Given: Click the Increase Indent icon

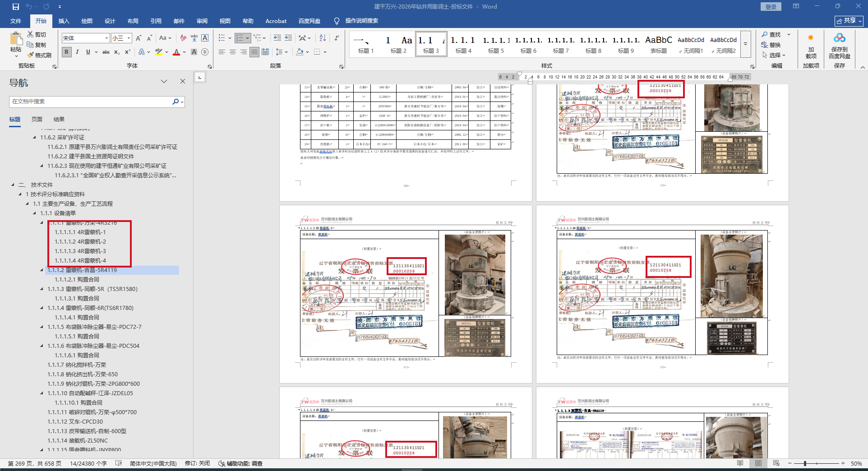Looking at the screenshot, I should (x=288, y=38).
